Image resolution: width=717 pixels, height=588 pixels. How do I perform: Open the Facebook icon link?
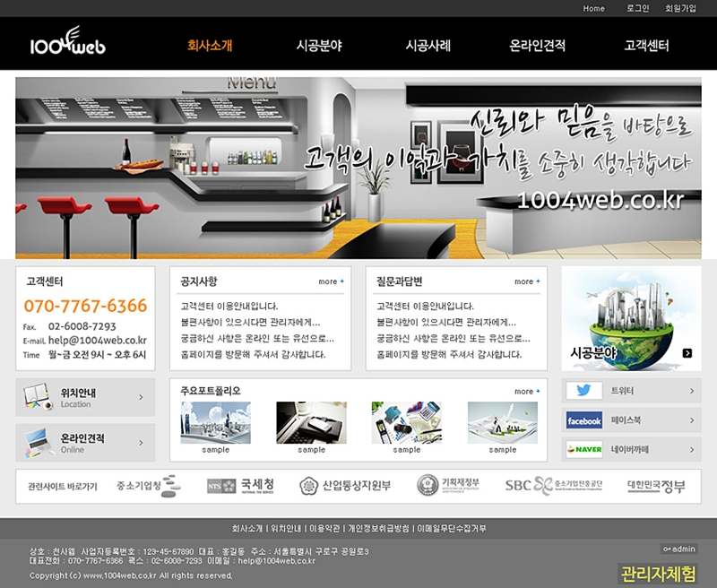pos(583,420)
